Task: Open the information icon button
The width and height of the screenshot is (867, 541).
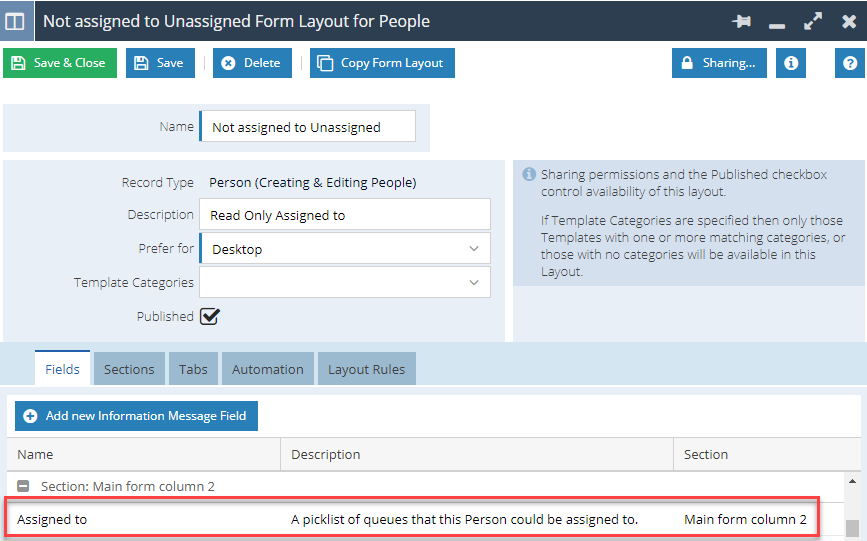Action: [791, 63]
